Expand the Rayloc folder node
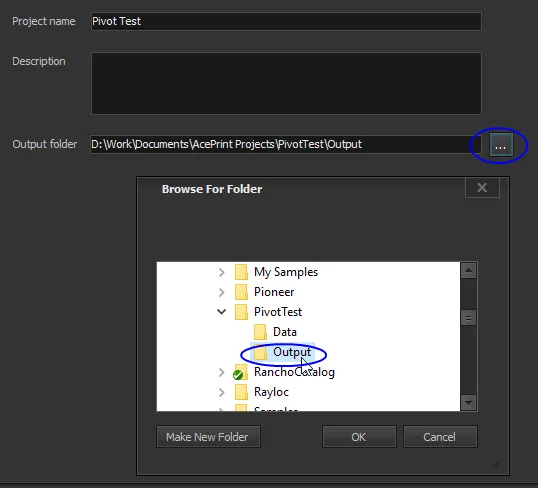Image resolution: width=538 pixels, height=488 pixels. point(222,392)
